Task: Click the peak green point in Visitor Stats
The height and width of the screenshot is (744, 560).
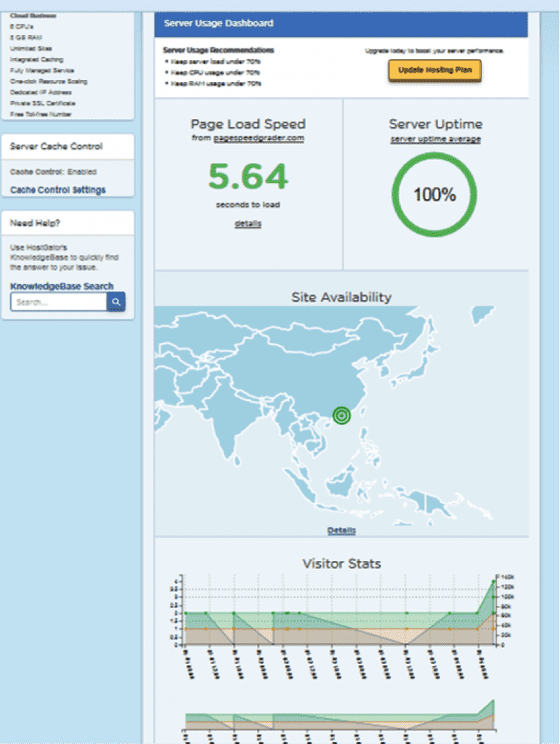Action: tap(493, 581)
